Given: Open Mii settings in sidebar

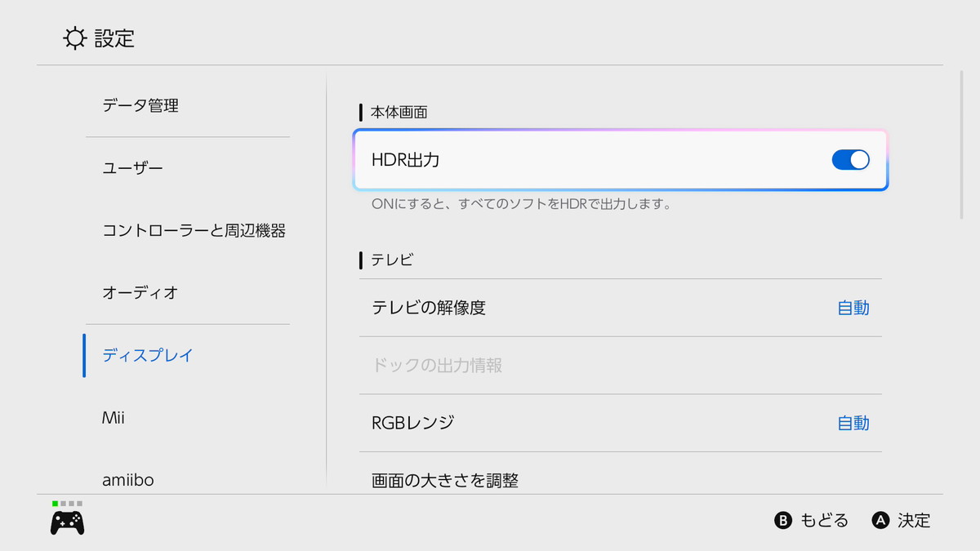Looking at the screenshot, I should point(114,418).
